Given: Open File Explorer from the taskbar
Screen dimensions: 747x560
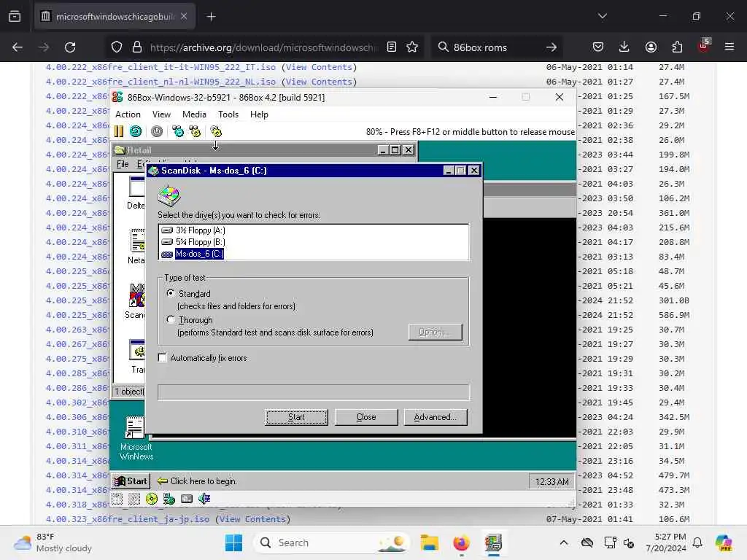Looking at the screenshot, I should coord(429,542).
